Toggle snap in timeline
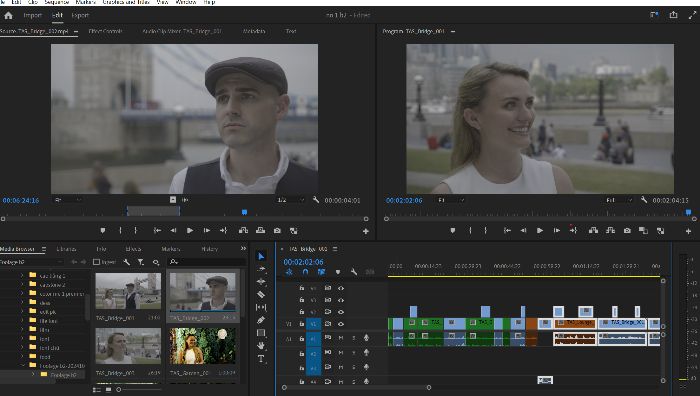 click(x=305, y=271)
